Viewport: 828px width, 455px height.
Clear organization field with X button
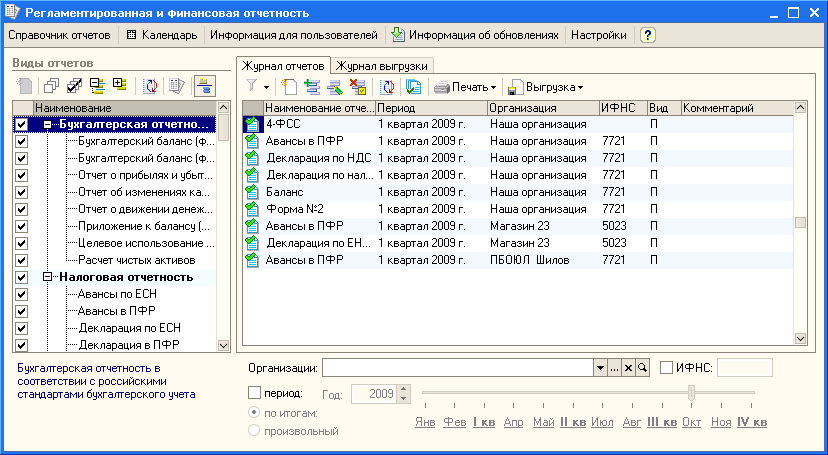pos(629,368)
